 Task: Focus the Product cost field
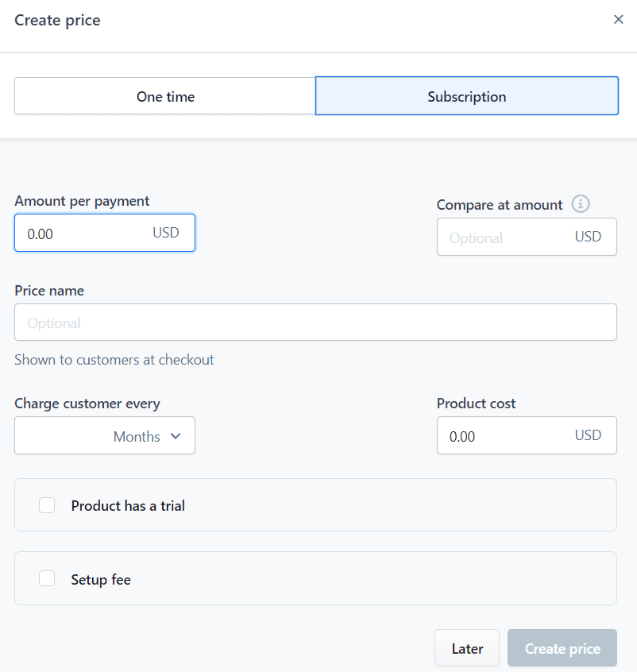(527, 435)
